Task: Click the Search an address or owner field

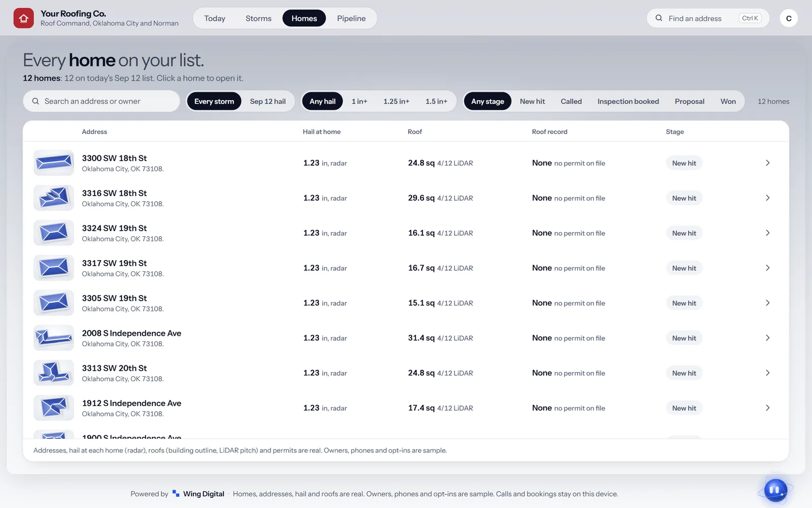Action: (x=101, y=101)
